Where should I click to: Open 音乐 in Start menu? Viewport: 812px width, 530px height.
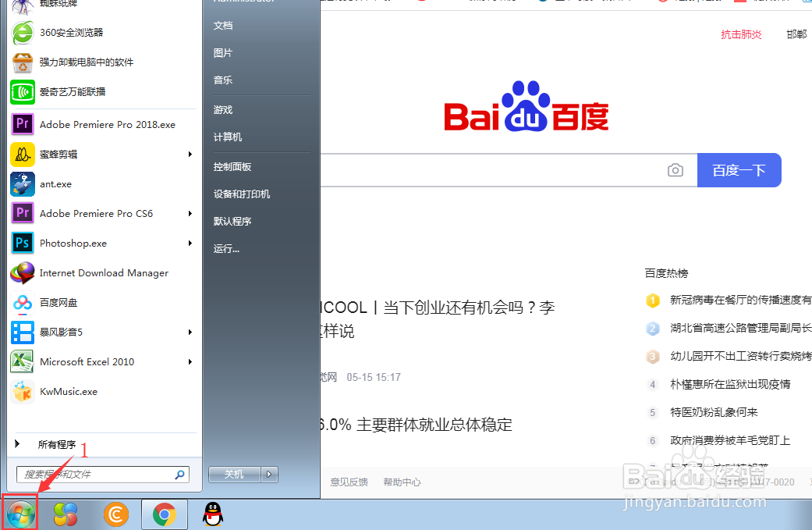coord(223,80)
